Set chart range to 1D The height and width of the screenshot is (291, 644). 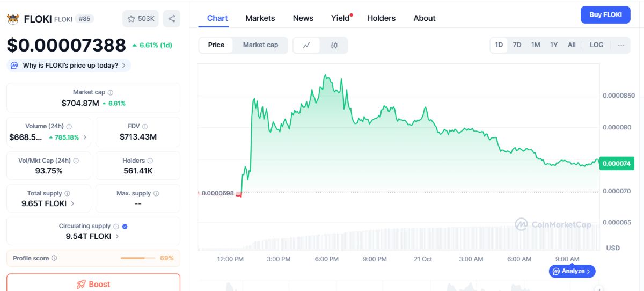click(499, 45)
